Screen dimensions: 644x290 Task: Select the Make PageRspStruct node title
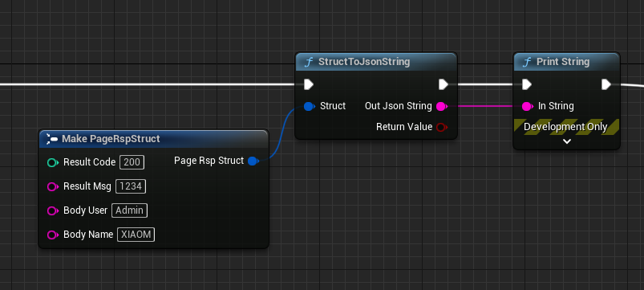coord(111,139)
